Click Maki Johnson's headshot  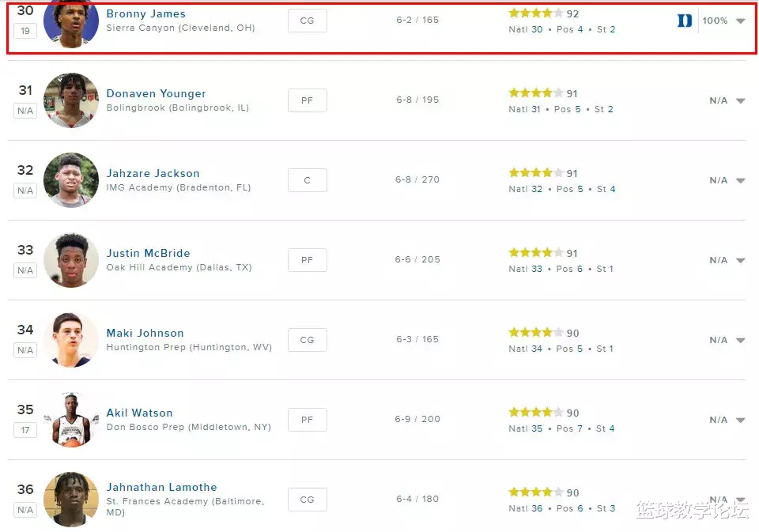70,340
